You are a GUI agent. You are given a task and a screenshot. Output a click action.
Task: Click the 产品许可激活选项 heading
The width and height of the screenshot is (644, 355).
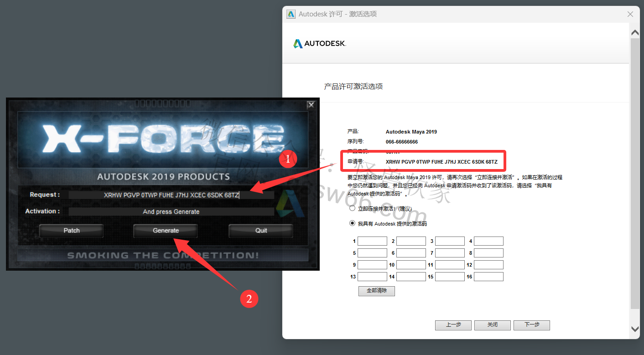[353, 86]
